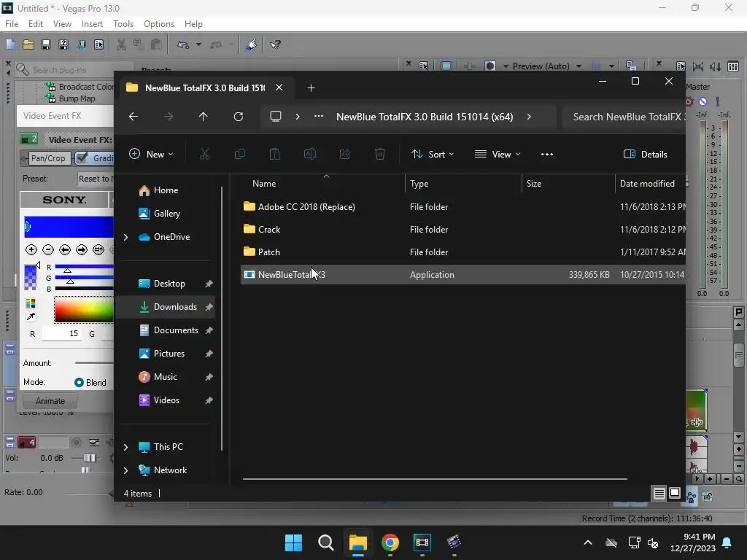Toggle the Gradient effect checkbox in FX chain
Viewport: 747px width, 560px height.
[82, 158]
